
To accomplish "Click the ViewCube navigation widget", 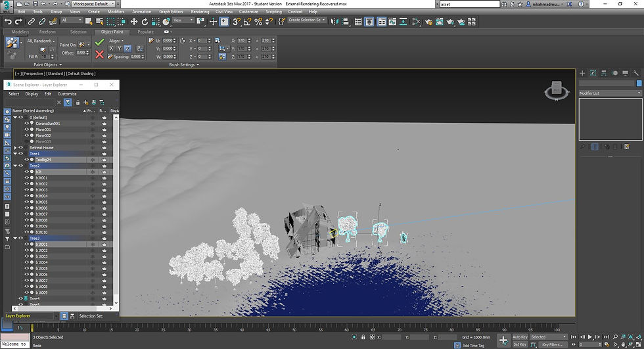I will pyautogui.click(x=557, y=90).
